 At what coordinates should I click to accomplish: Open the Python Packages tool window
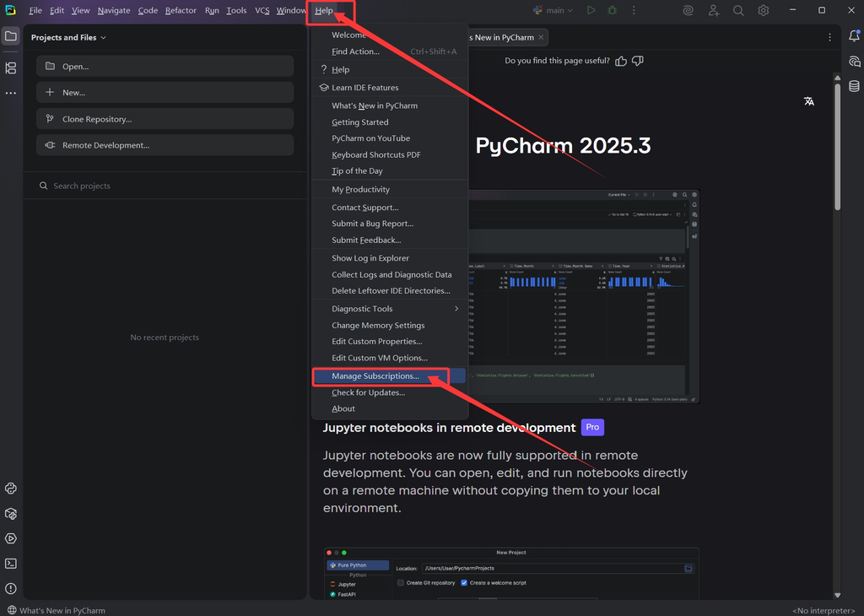click(10, 514)
